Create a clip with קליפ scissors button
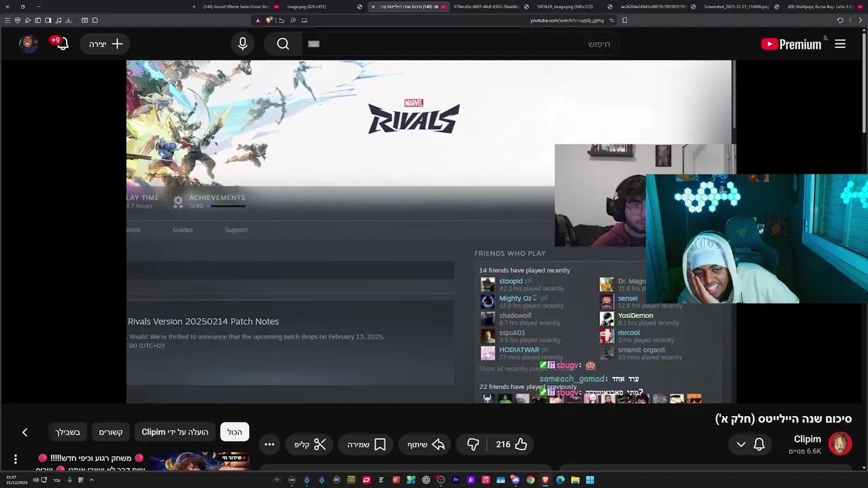This screenshot has height=488, width=868. pyautogui.click(x=310, y=445)
